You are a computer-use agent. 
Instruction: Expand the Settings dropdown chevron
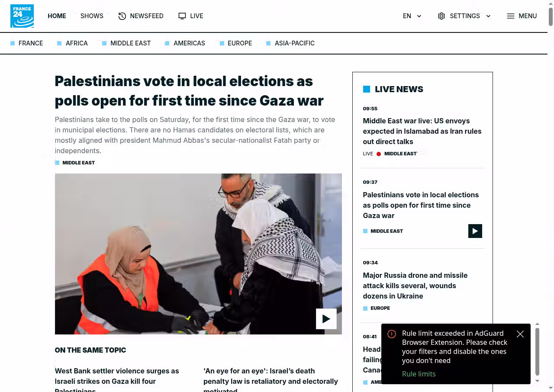(488, 16)
